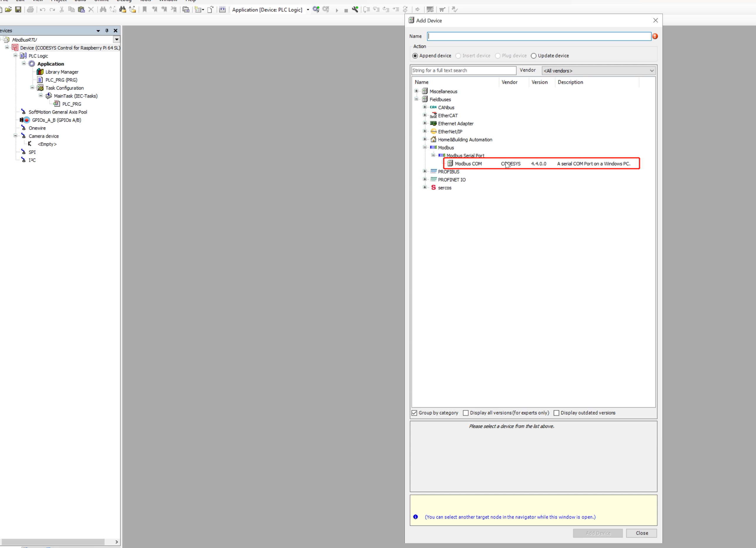Click the Copy toolbar icon

tap(71, 10)
